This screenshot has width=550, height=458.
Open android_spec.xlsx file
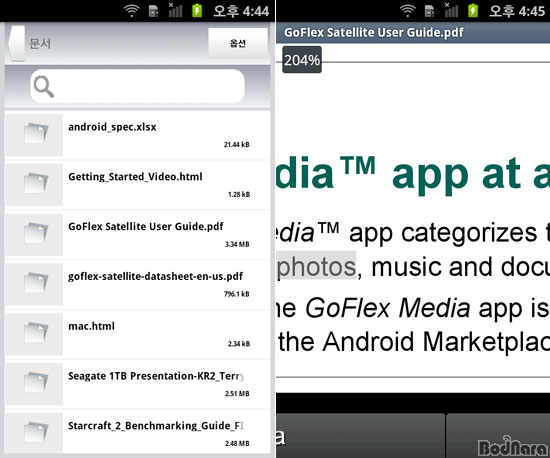(x=137, y=135)
